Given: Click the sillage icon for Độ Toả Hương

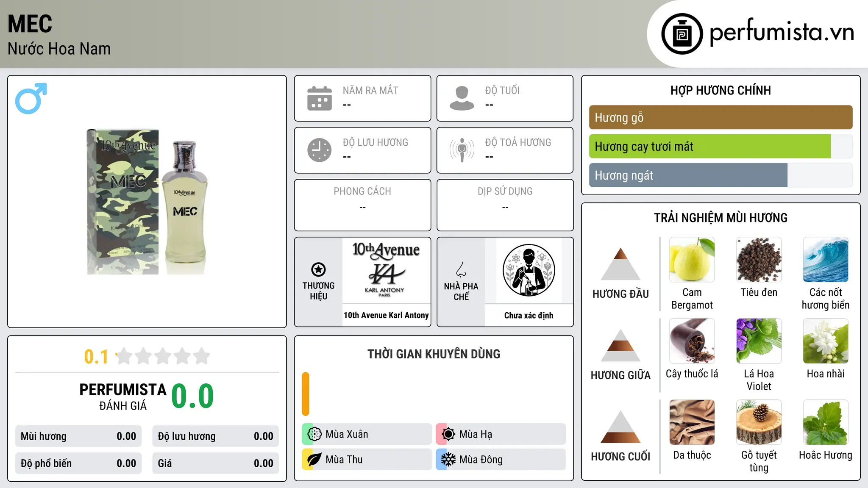Looking at the screenshot, I should pos(462,150).
